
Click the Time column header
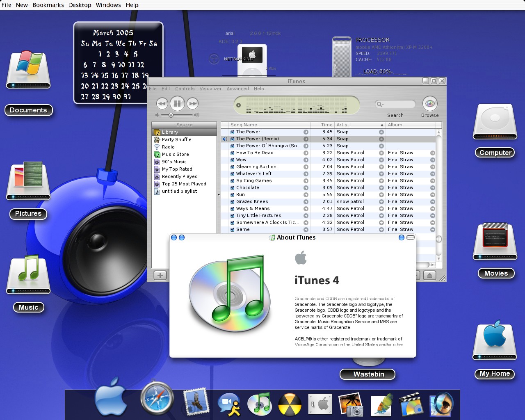[x=322, y=125]
